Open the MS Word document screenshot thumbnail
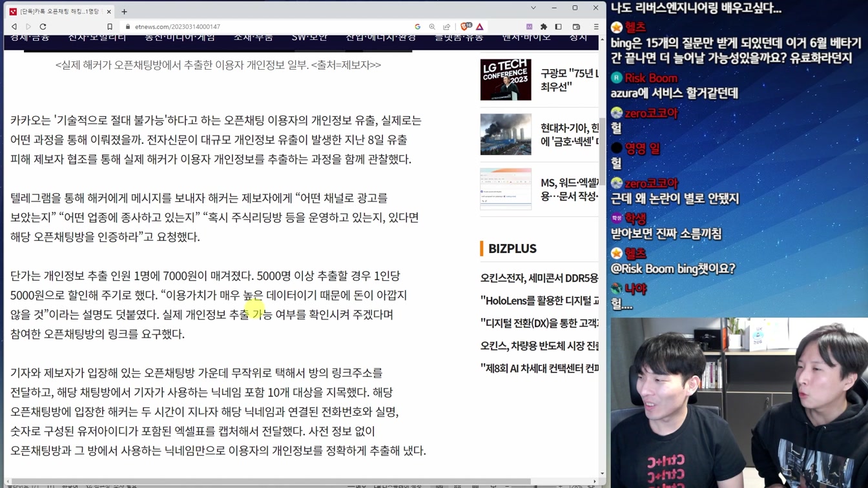868x488 pixels. point(506,189)
